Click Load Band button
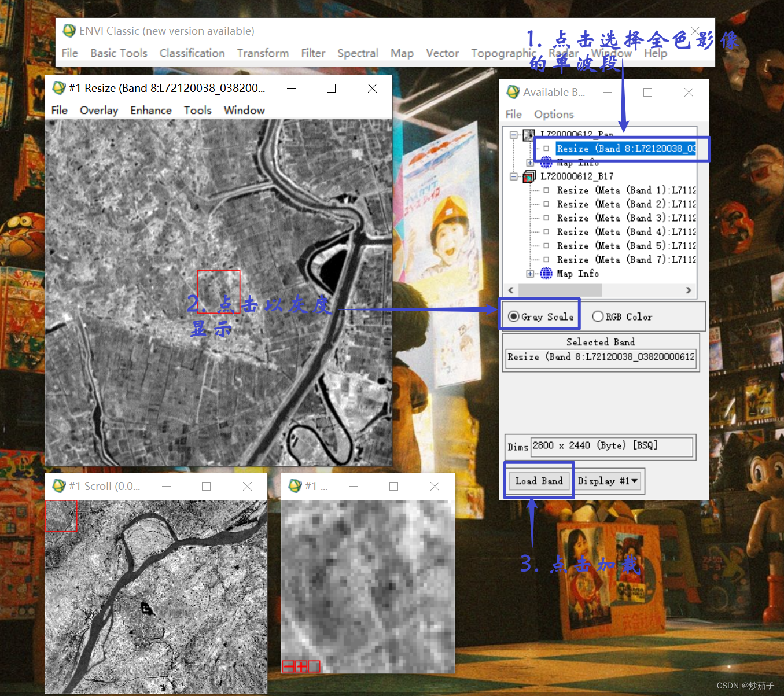This screenshot has height=696, width=784. pyautogui.click(x=539, y=481)
